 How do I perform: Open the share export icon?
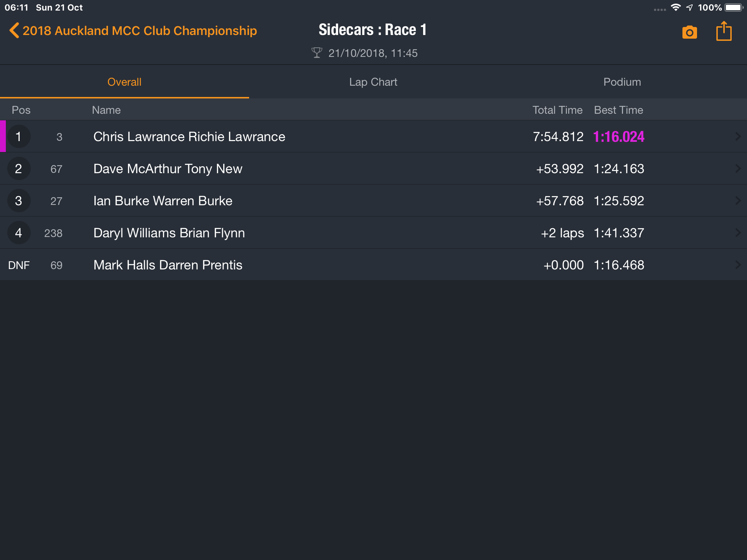tap(724, 31)
